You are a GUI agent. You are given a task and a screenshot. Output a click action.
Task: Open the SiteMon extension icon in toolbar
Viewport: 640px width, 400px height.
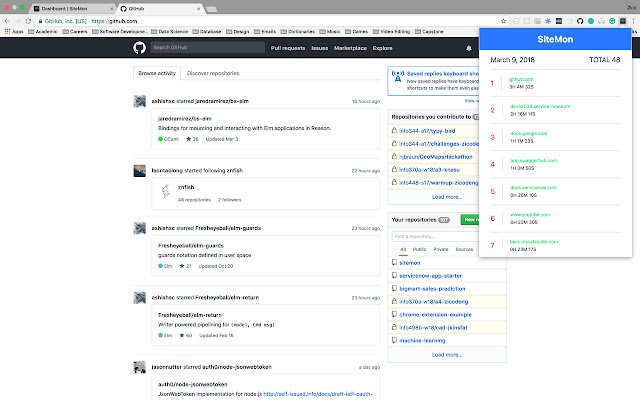pos(622,21)
